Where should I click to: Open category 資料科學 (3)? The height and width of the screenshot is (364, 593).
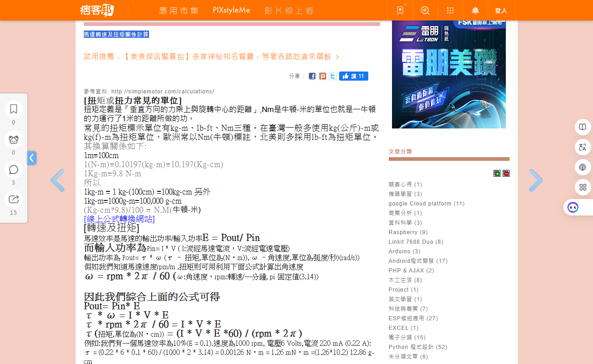pos(405,223)
